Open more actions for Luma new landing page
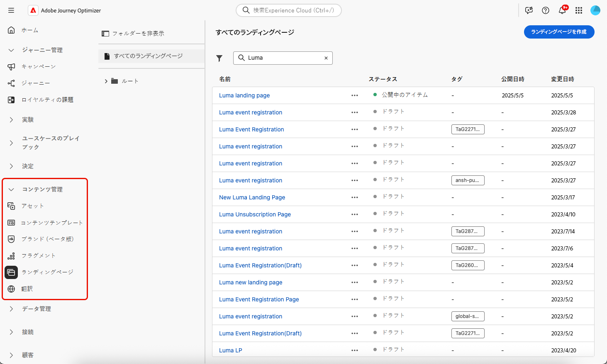Image resolution: width=607 pixels, height=364 pixels. click(x=354, y=282)
